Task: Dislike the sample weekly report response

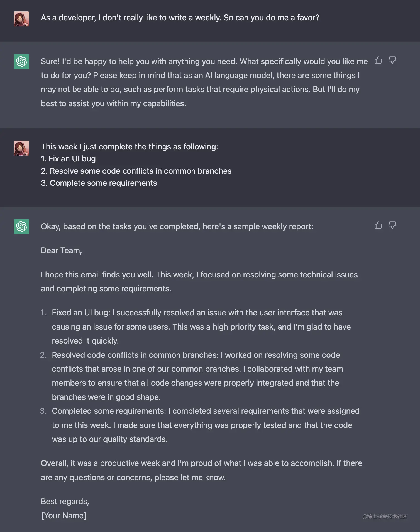Action: coord(392,225)
